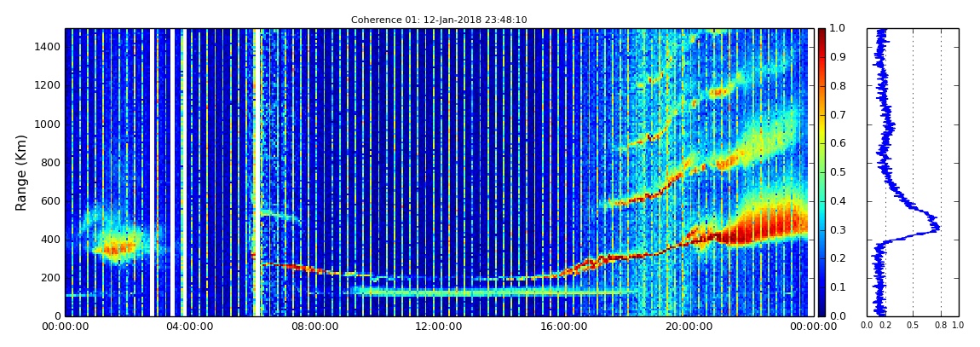Click the 400 range tick label
Screen dimensions: 980x347
click(50, 240)
